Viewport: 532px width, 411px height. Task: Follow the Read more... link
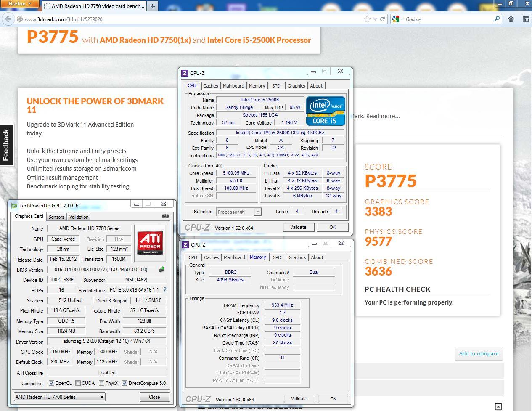(x=383, y=116)
